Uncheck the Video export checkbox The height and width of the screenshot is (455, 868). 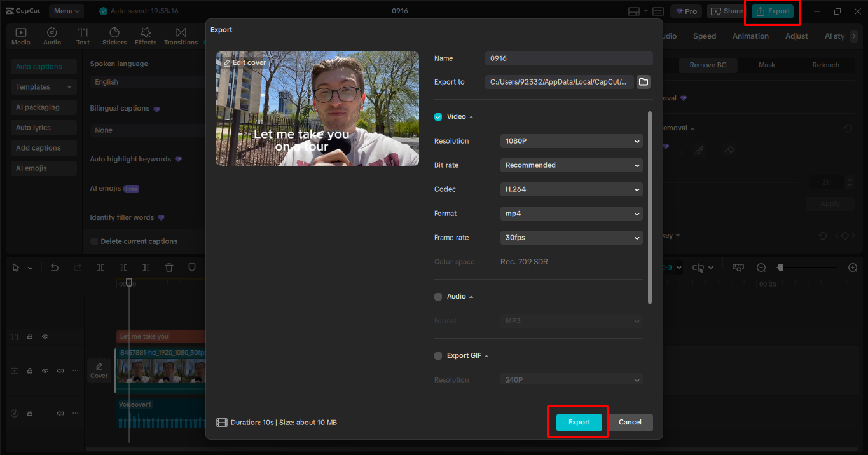(438, 116)
